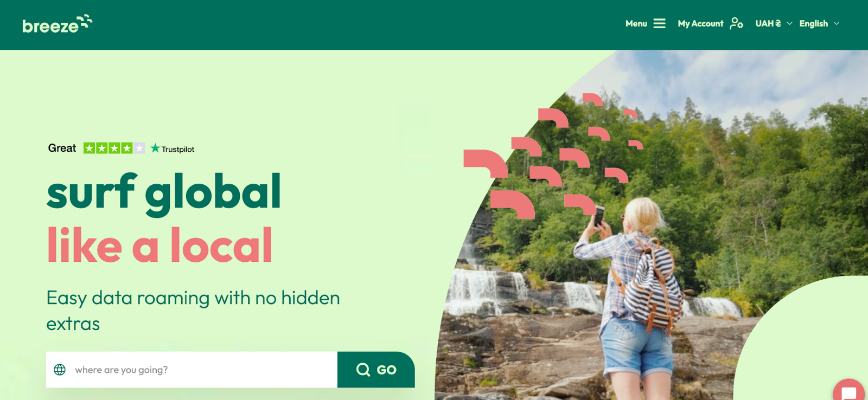Click the chevron next to UAH ₴
Screen dimensions: 868x400
[789, 24]
